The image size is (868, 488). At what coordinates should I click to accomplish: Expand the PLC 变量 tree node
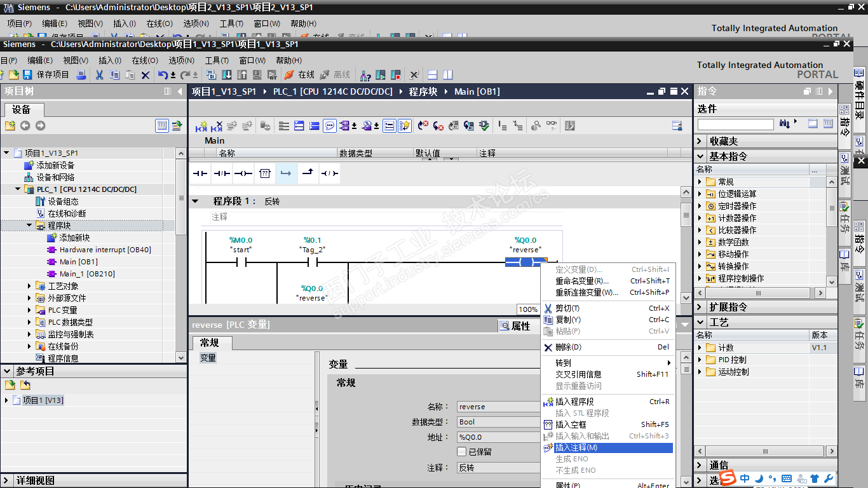tap(29, 310)
